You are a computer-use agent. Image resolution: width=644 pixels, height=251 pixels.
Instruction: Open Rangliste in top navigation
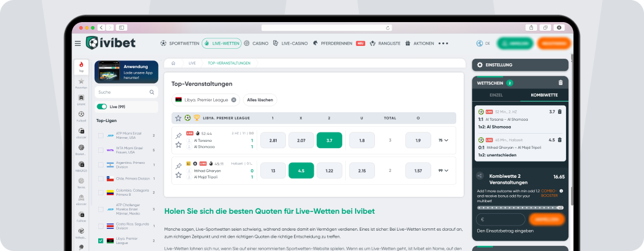[385, 44]
